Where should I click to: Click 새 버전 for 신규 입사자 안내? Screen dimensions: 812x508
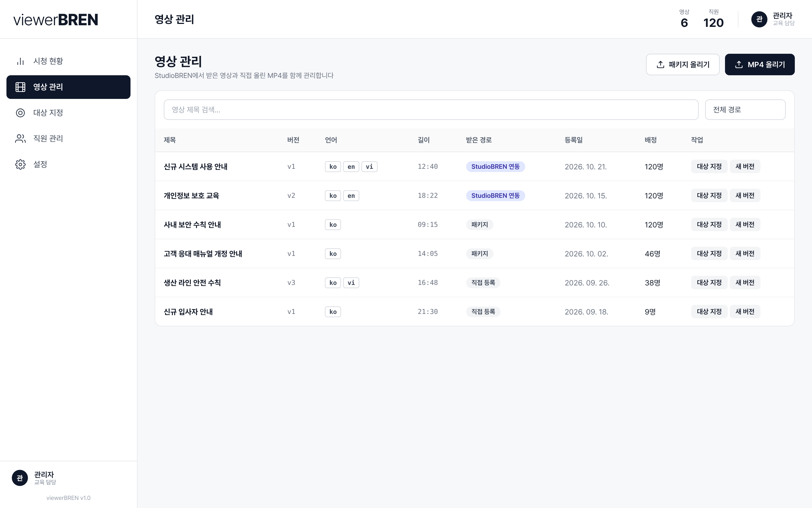coord(745,312)
